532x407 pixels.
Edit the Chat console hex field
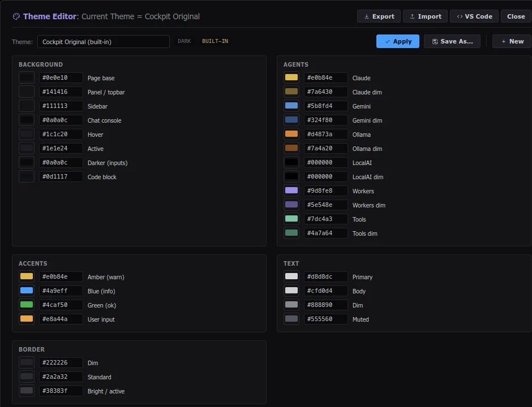(x=61, y=120)
